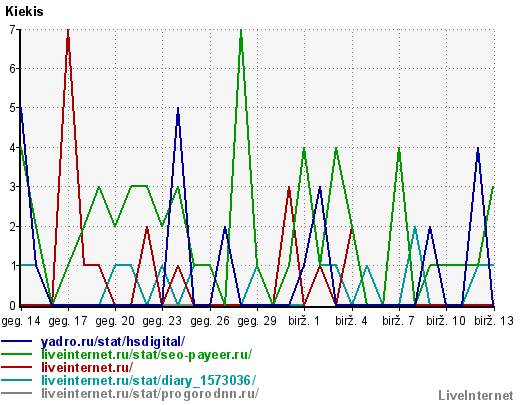Click the red legend line swatch for liveinternet.ru/
This screenshot has width=520, height=405.
click(x=17, y=367)
